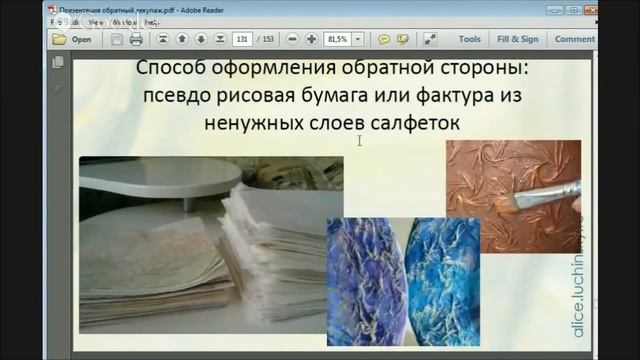The width and height of the screenshot is (640, 360).
Task: Jump to last page icon
Action: coord(220,39)
